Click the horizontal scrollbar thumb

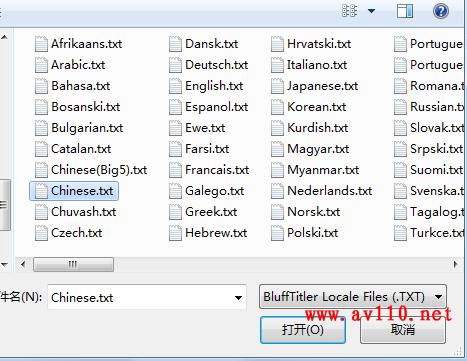click(73, 265)
